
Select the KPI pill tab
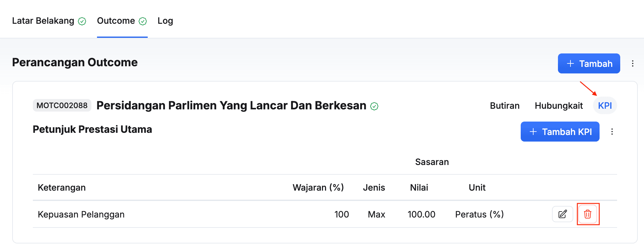tap(605, 106)
